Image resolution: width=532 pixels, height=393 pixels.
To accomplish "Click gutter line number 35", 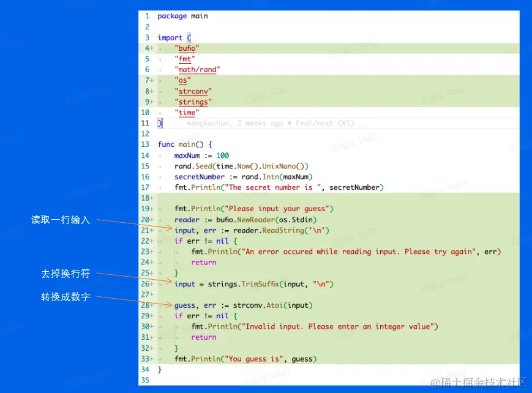I will [145, 380].
